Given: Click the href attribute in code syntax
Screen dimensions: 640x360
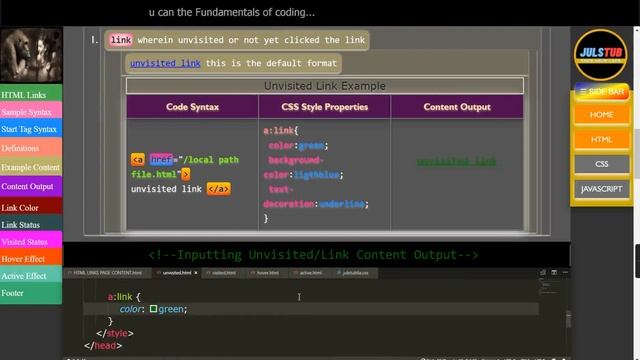Looking at the screenshot, I should pyautogui.click(x=161, y=160).
